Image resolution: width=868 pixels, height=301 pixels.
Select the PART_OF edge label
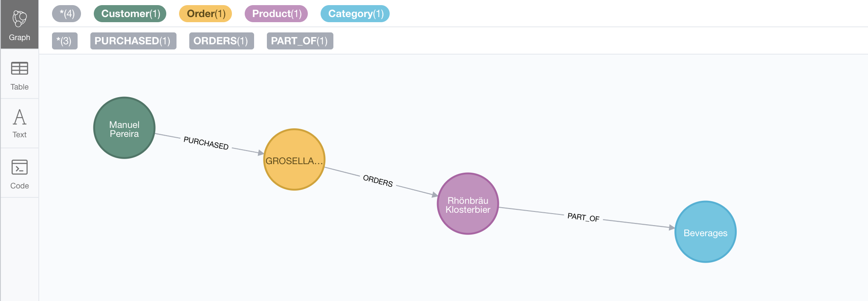(583, 217)
